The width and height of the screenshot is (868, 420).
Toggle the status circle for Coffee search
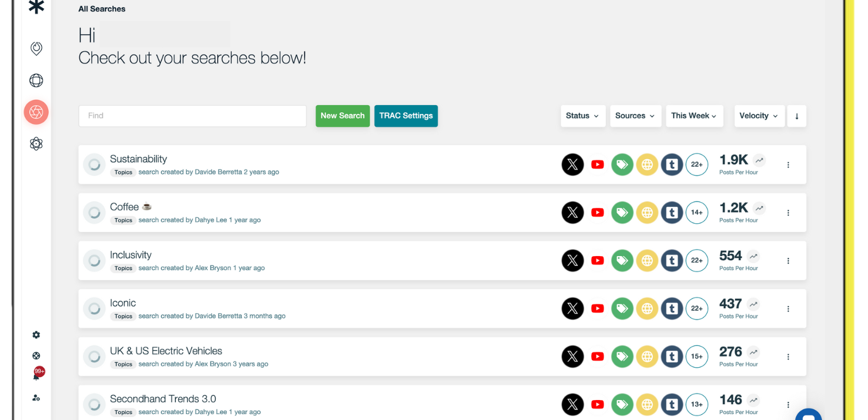point(94,213)
